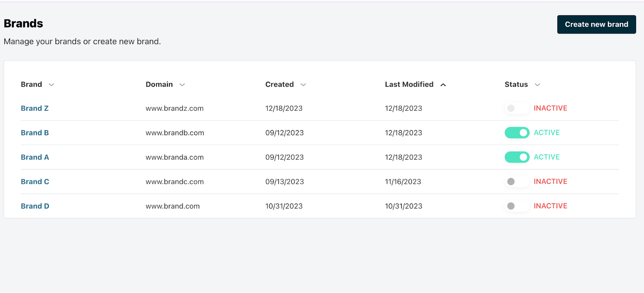Enable the Brand Z status toggle
This screenshot has height=293, width=644.
(x=516, y=108)
